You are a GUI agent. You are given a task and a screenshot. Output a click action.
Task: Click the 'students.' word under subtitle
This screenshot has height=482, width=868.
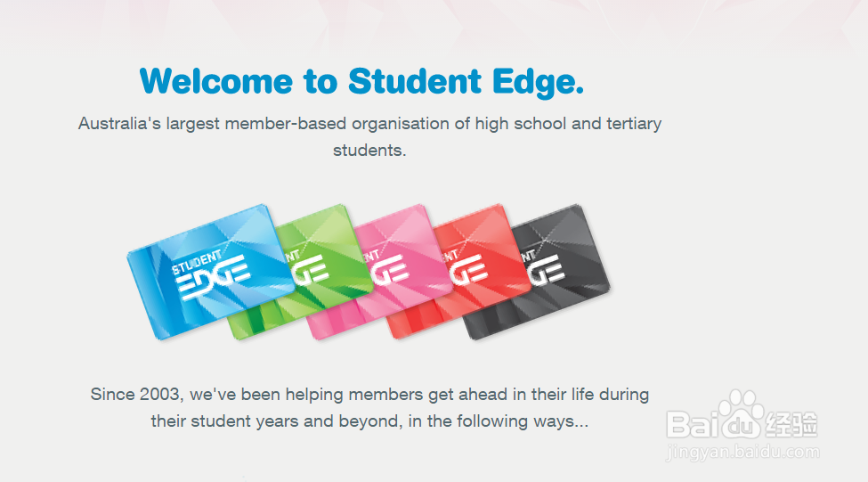point(369,151)
